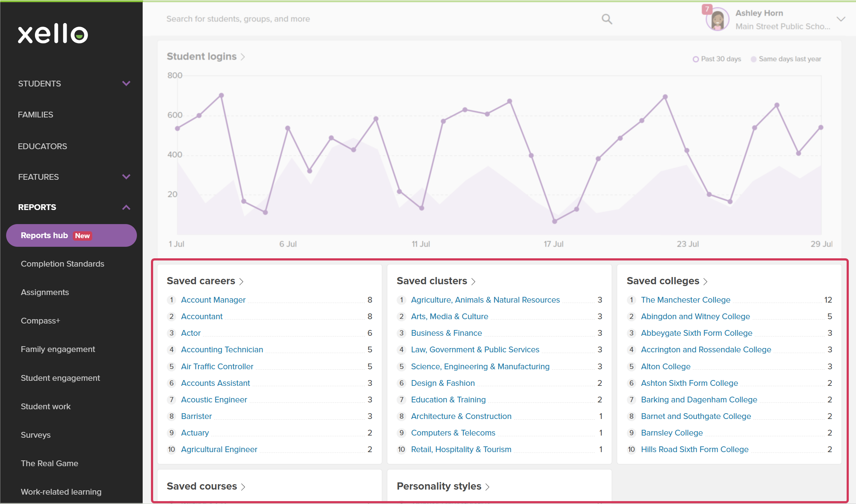856x504 pixels.
Task: Open the Assignments report
Action: click(45, 292)
